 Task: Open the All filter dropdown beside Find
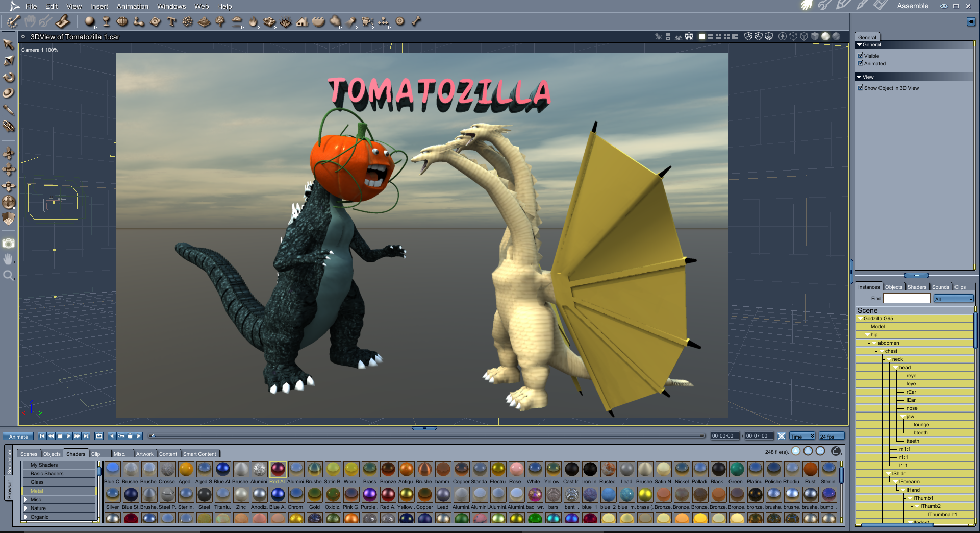tap(953, 299)
